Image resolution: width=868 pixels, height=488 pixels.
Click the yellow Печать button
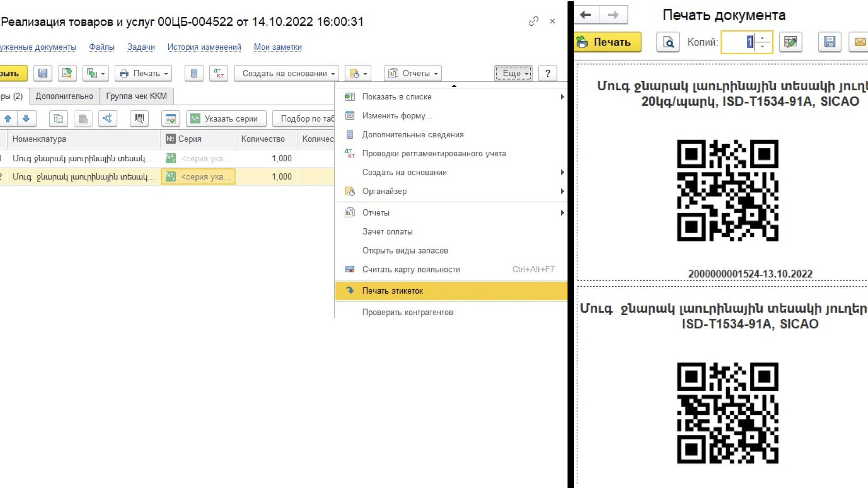pyautogui.click(x=607, y=42)
